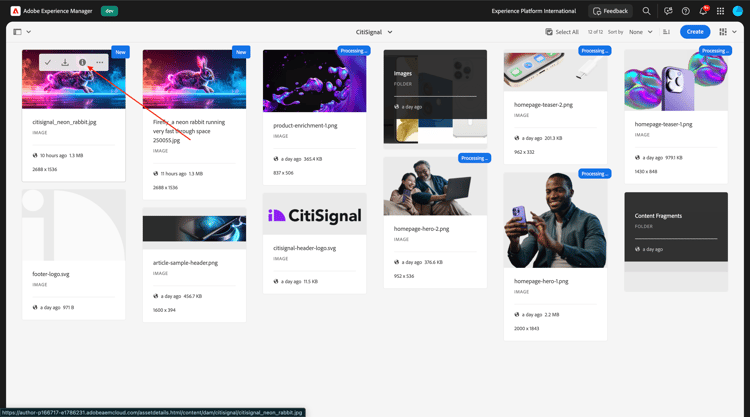
Task: Click Processing badge on homepage-hero-1.png
Action: [x=595, y=174]
